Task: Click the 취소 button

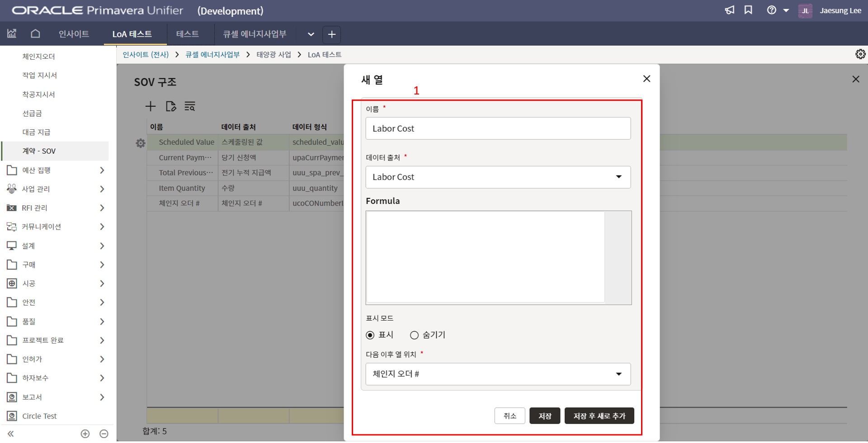Action: 509,416
